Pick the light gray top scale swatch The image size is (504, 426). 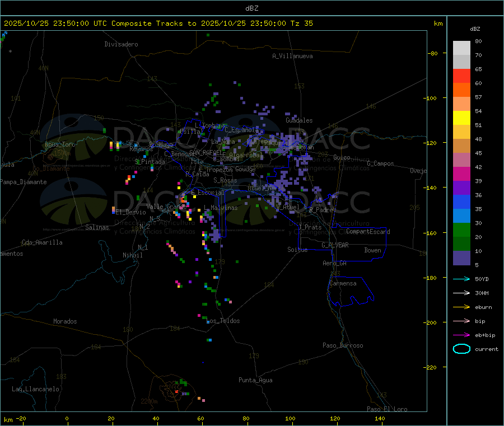(x=461, y=48)
